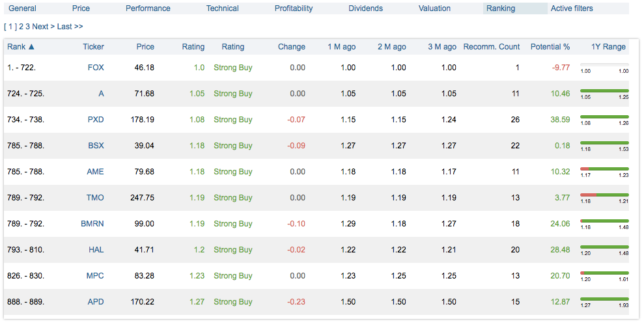Open the General tab
Screen dimensions: 644x326
coord(22,8)
